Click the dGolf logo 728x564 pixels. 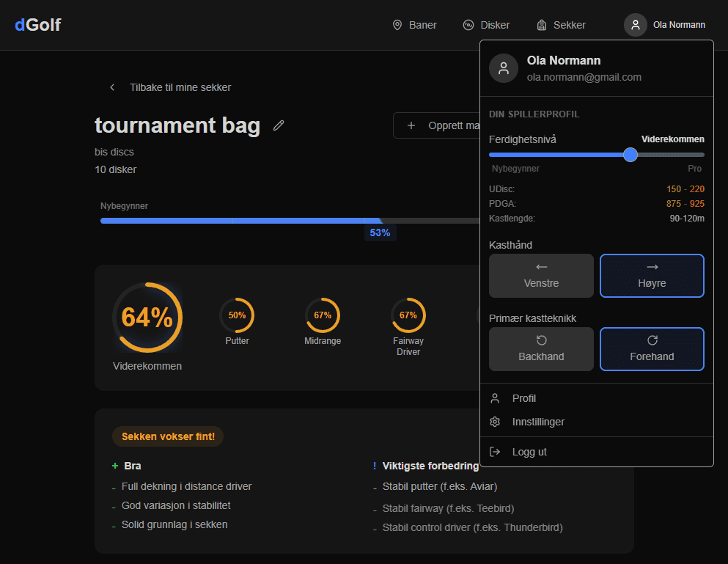point(37,25)
